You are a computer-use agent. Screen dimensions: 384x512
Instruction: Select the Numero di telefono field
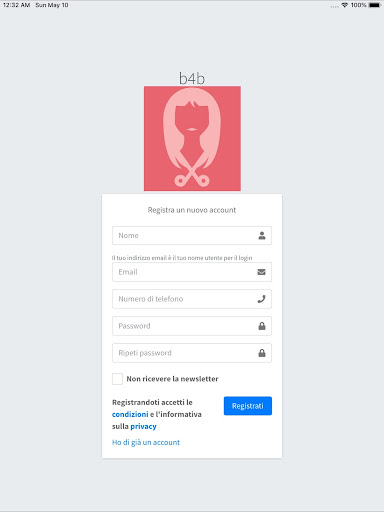192,299
